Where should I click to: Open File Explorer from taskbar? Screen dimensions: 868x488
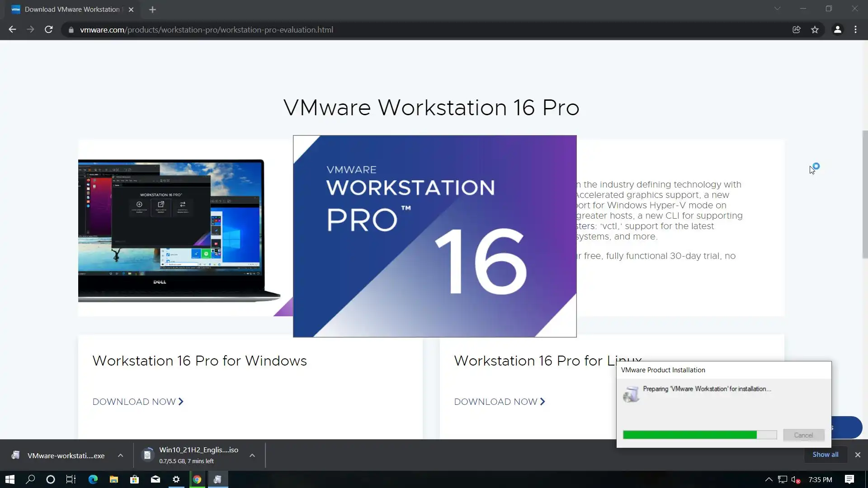(114, 479)
